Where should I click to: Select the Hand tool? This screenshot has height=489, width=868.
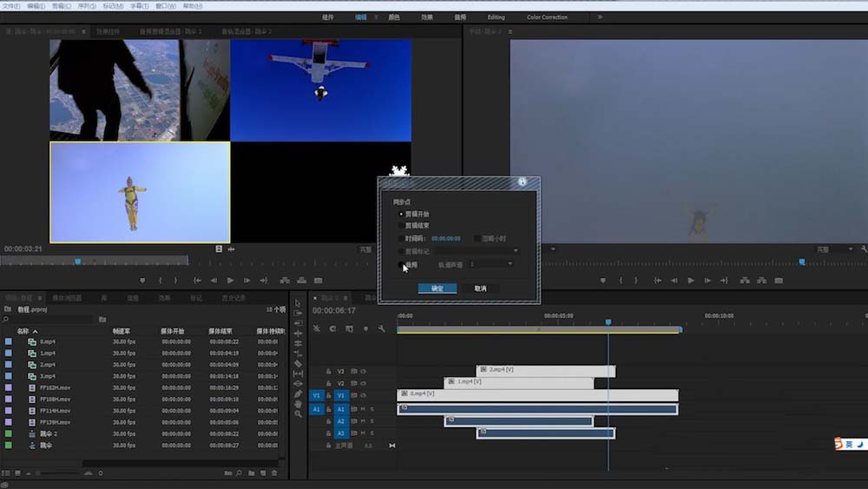tap(299, 404)
